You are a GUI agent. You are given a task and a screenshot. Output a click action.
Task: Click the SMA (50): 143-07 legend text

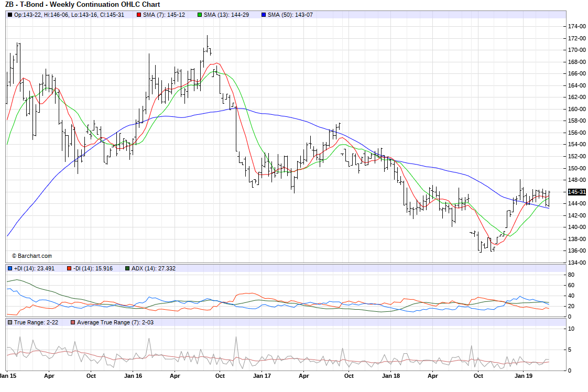(x=290, y=15)
